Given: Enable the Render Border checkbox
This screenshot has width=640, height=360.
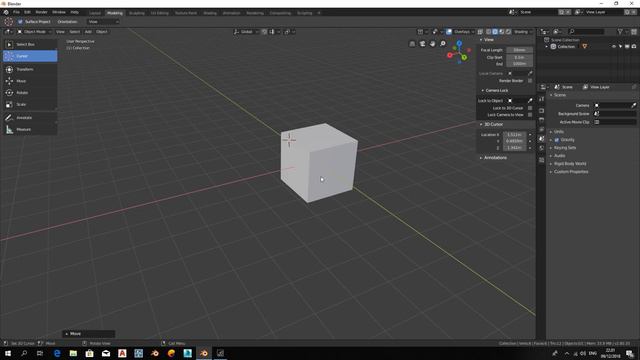Looking at the screenshot, I should 530,81.
